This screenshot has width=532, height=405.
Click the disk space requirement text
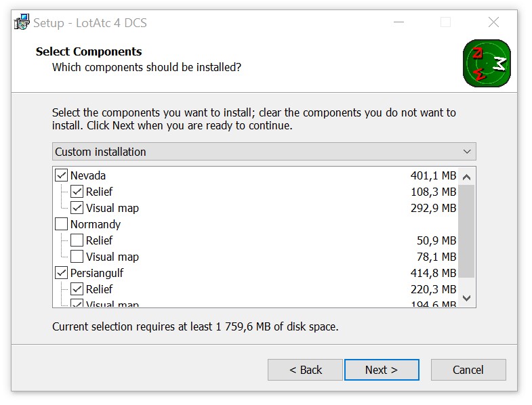click(x=195, y=326)
